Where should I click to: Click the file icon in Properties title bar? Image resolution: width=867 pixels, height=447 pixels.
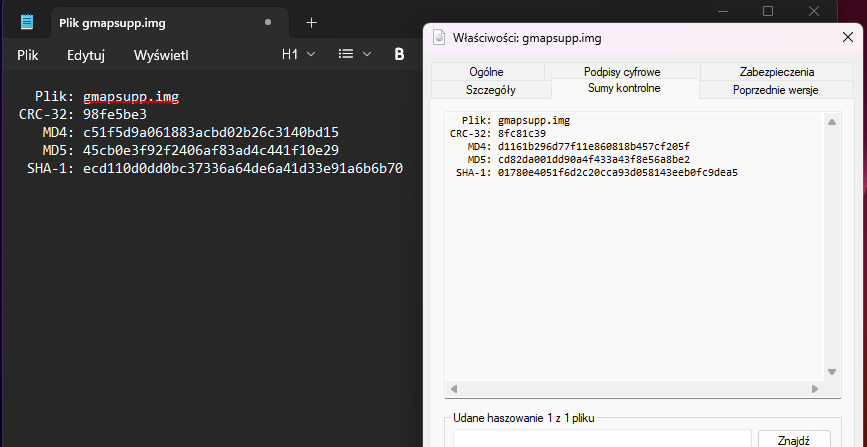(438, 38)
